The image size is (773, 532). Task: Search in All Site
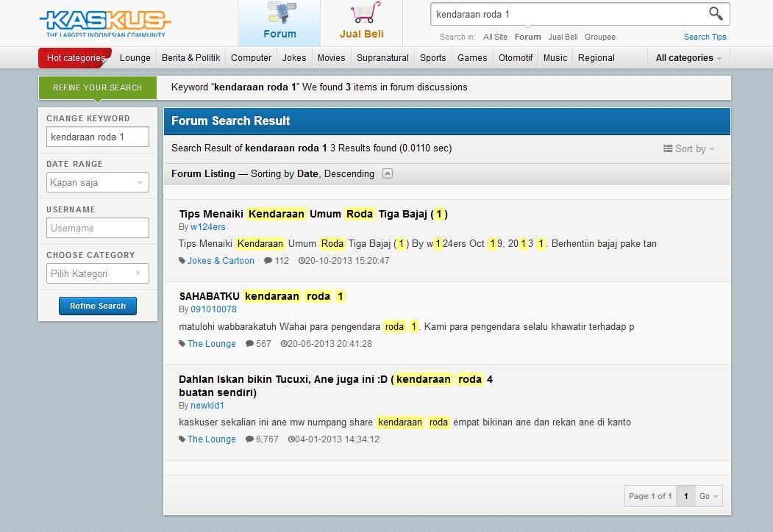coord(495,37)
